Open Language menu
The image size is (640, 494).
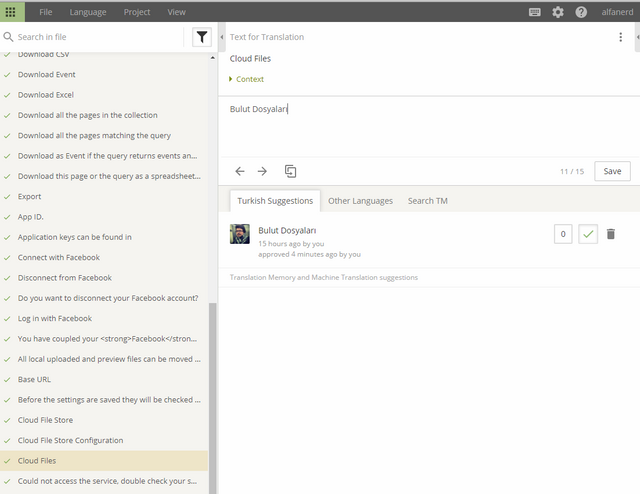pyautogui.click(x=88, y=12)
